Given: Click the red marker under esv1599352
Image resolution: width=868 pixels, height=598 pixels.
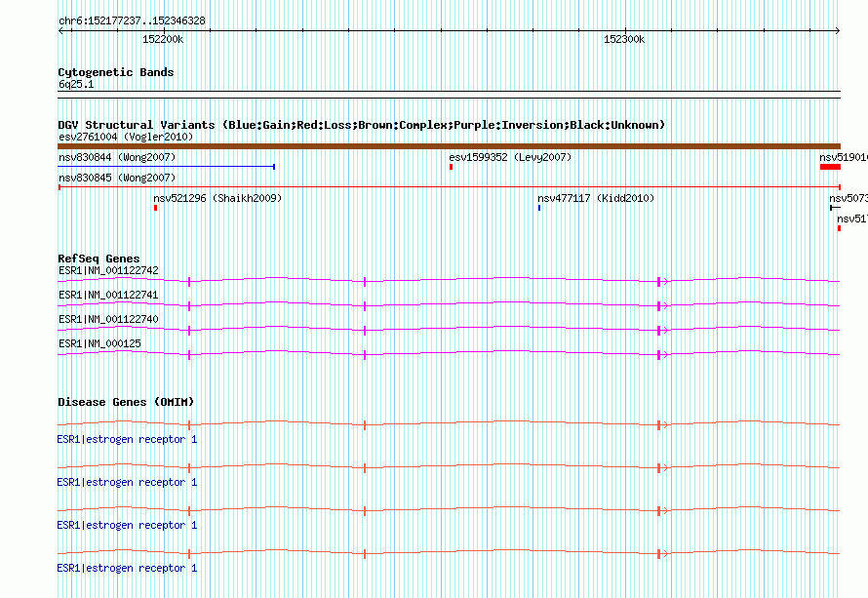Looking at the screenshot, I should click(x=452, y=167).
